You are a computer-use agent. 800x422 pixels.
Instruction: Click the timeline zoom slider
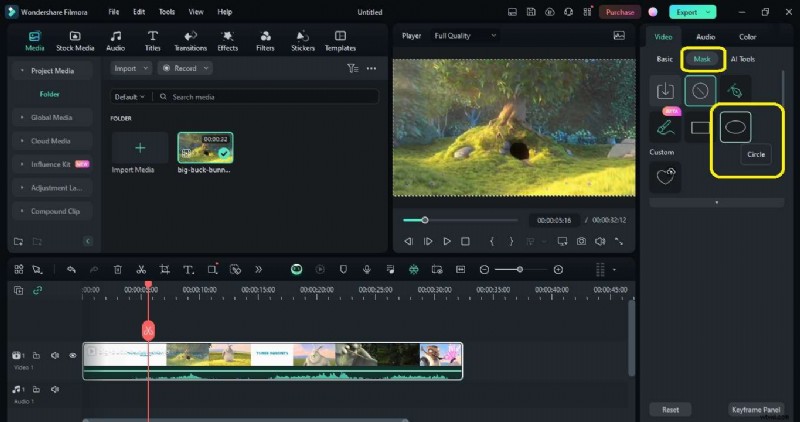click(521, 270)
